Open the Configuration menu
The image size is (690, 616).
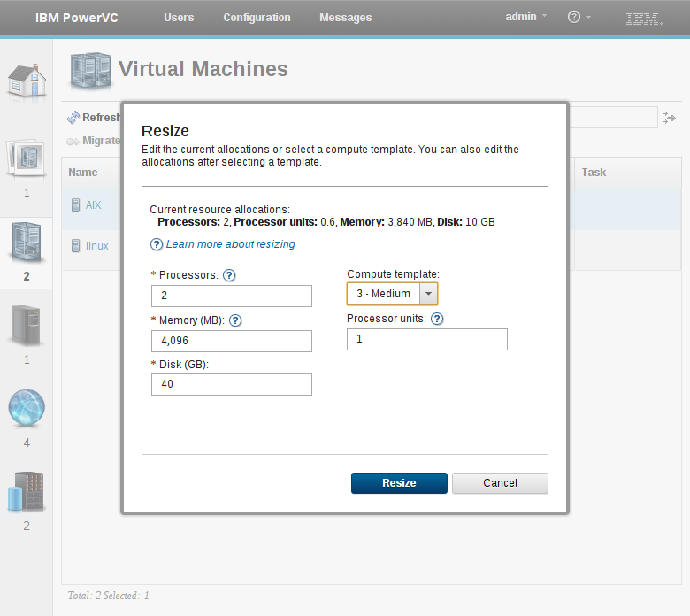click(257, 17)
